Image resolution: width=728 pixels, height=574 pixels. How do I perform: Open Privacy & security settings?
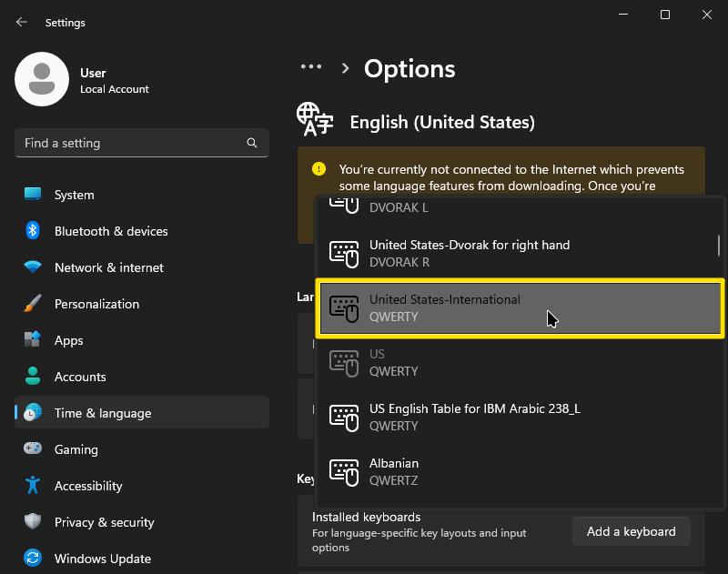click(x=104, y=522)
